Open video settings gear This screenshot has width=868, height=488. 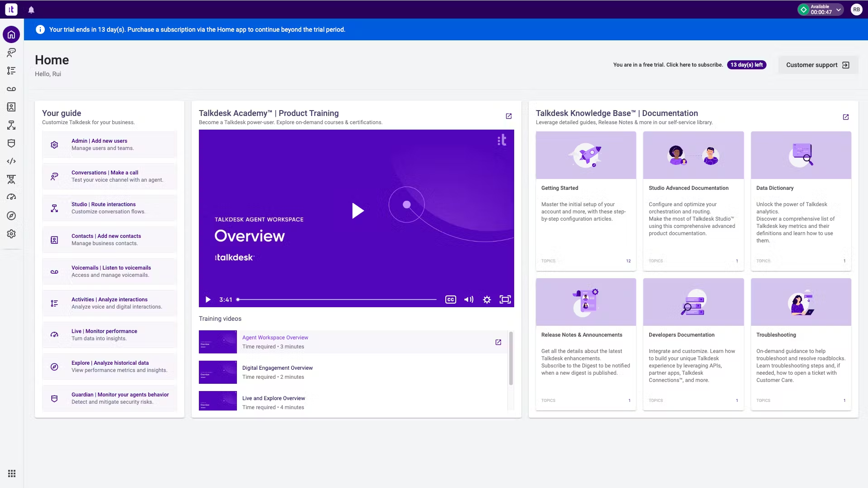[487, 300]
